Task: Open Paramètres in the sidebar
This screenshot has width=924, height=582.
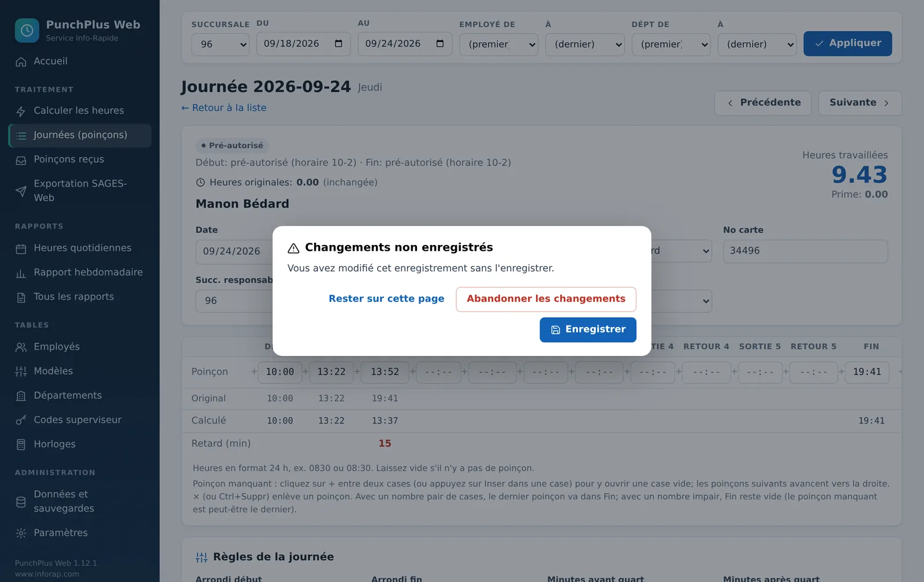Action: point(80,533)
